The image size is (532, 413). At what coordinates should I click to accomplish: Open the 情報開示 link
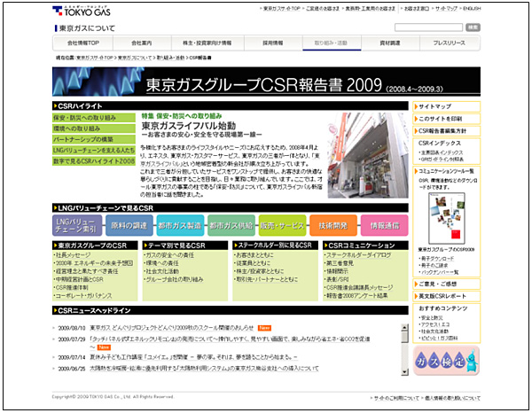pyautogui.click(x=337, y=271)
